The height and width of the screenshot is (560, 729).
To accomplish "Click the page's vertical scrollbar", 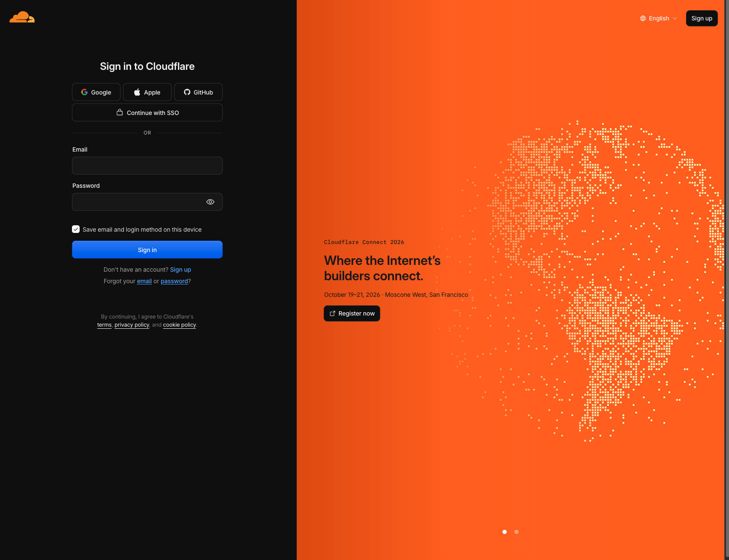I will (727, 280).
